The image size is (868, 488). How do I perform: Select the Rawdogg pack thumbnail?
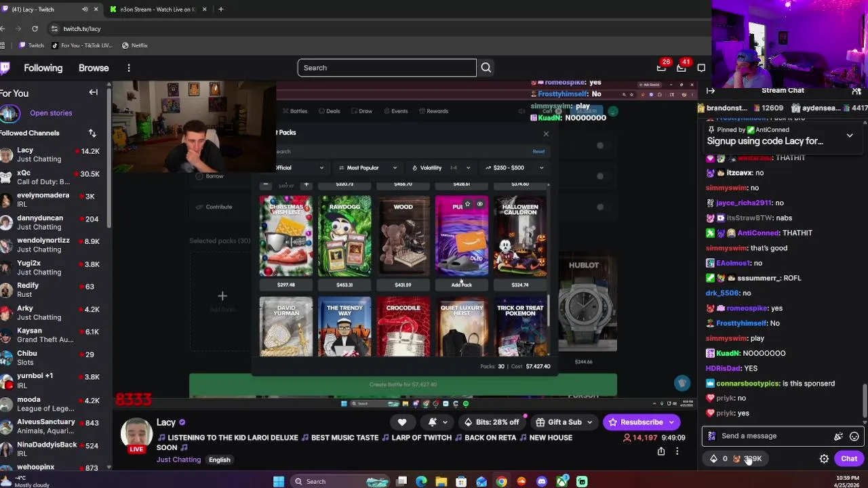click(344, 237)
